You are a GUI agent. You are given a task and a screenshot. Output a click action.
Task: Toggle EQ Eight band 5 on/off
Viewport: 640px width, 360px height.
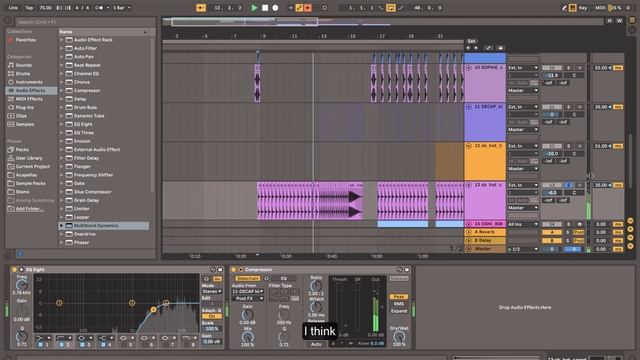[124, 345]
